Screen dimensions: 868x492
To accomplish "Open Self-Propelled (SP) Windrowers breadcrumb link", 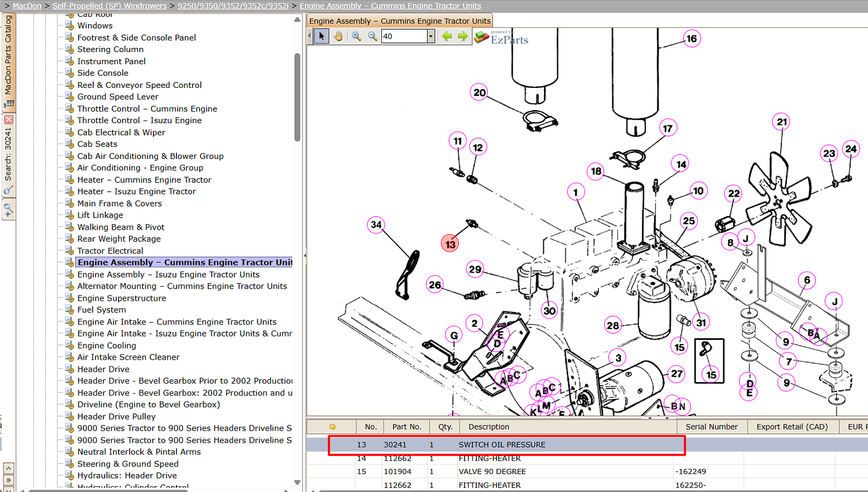I will pyautogui.click(x=109, y=6).
